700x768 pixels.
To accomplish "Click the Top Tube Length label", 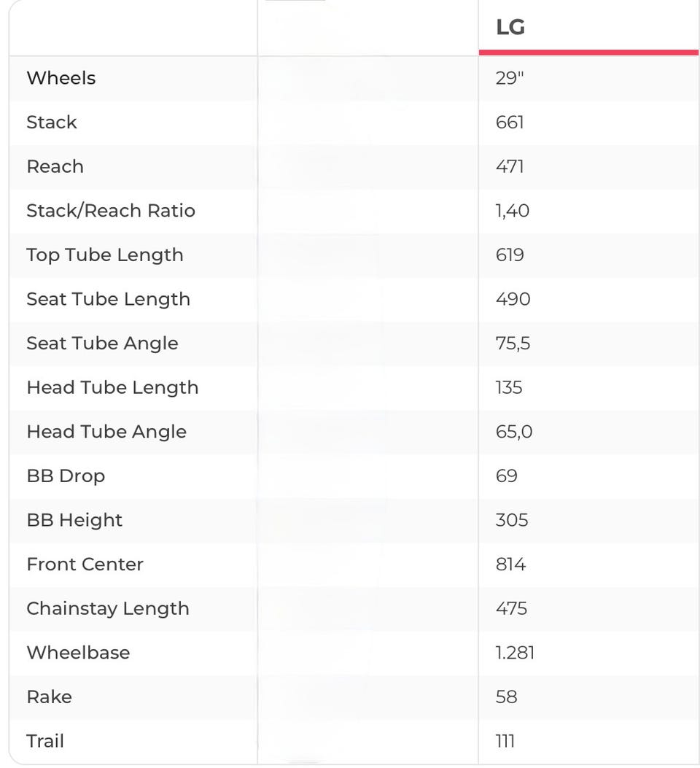I will [105, 255].
